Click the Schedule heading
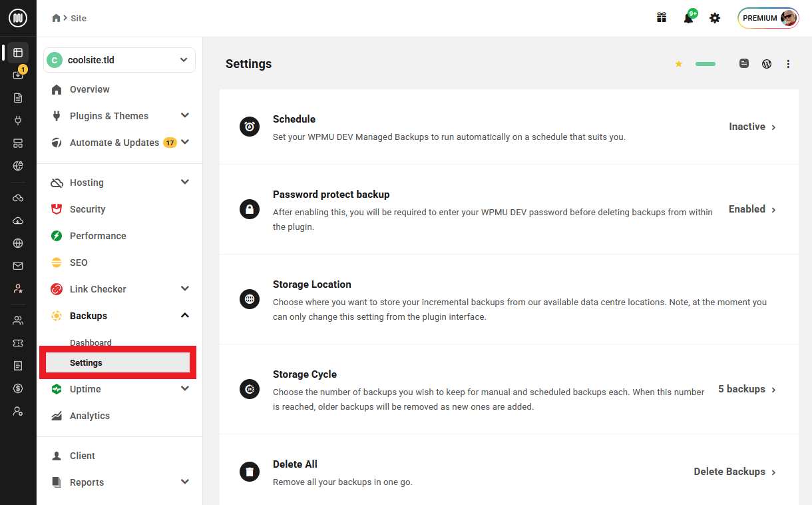The height and width of the screenshot is (505, 812). [294, 119]
